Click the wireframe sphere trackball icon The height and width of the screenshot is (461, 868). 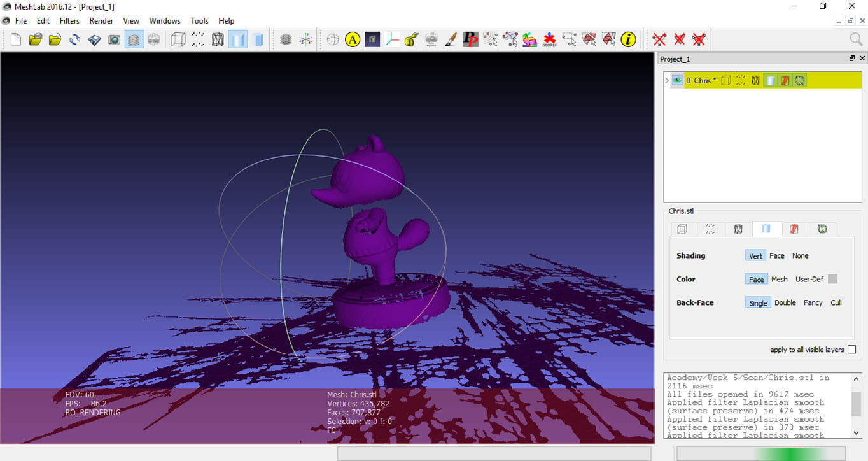click(x=333, y=39)
